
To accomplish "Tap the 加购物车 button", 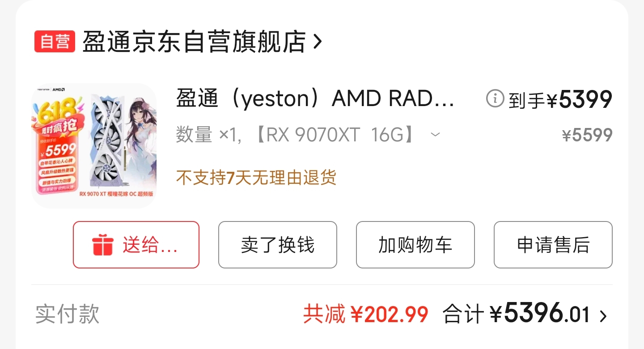I will tap(415, 245).
